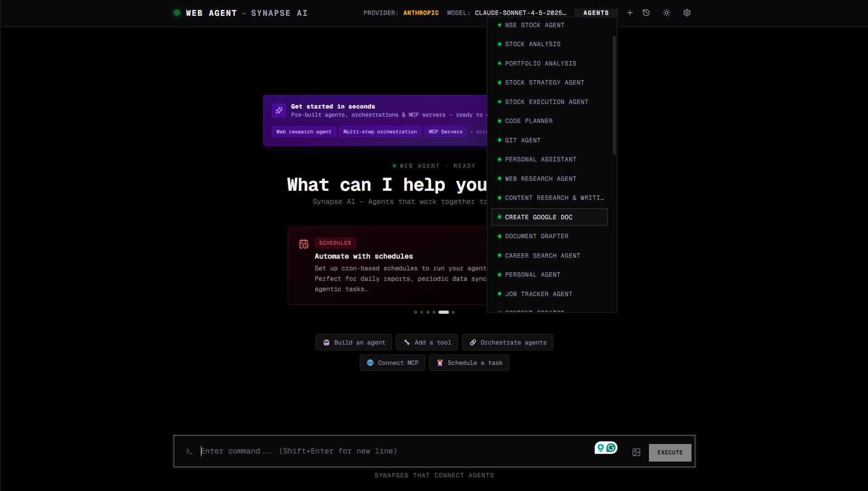Click the EXECUTE button
Viewport: 868px width, 491px height.
pos(670,453)
